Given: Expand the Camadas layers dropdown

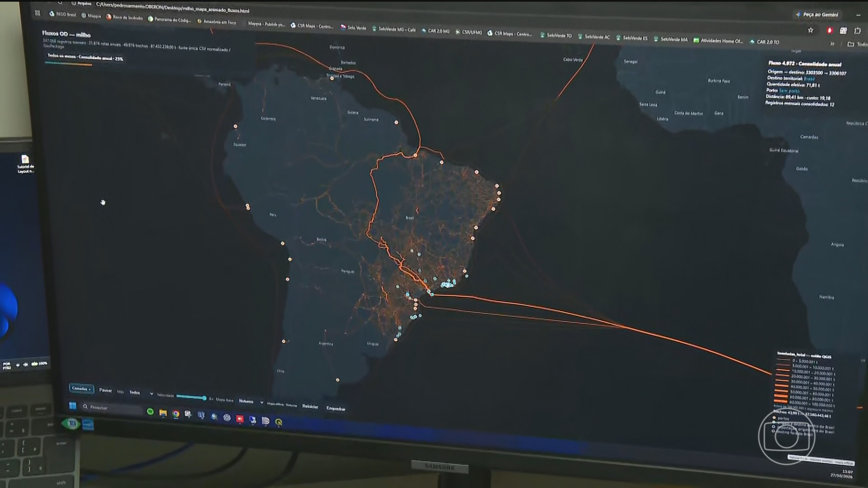Looking at the screenshot, I should pos(81,388).
